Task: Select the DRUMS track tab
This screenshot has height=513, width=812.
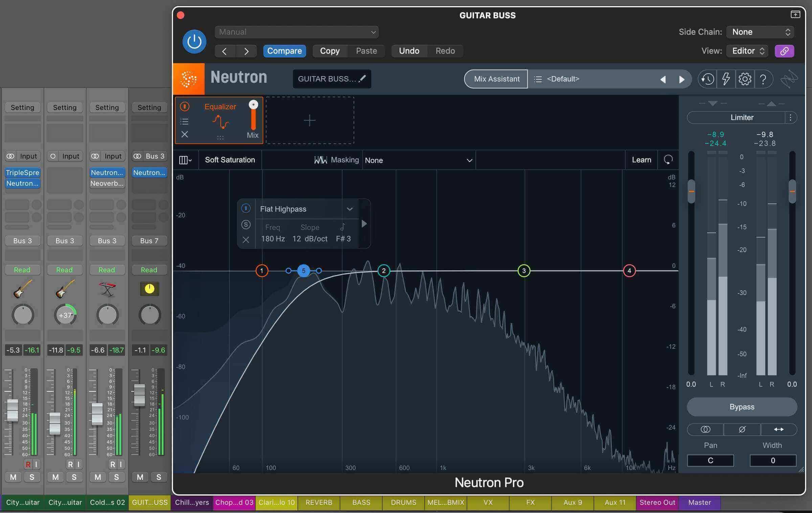Action: tap(403, 503)
